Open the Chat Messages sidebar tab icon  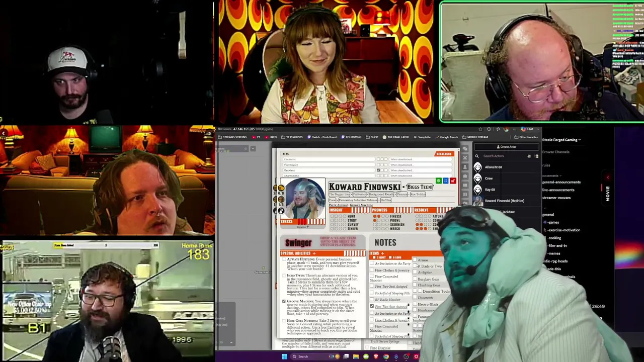465,149
